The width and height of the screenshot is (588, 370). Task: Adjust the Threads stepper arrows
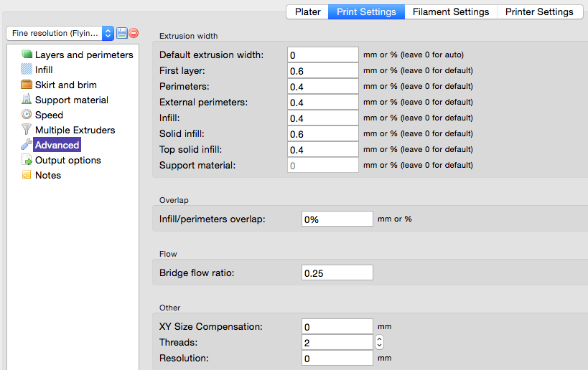380,342
